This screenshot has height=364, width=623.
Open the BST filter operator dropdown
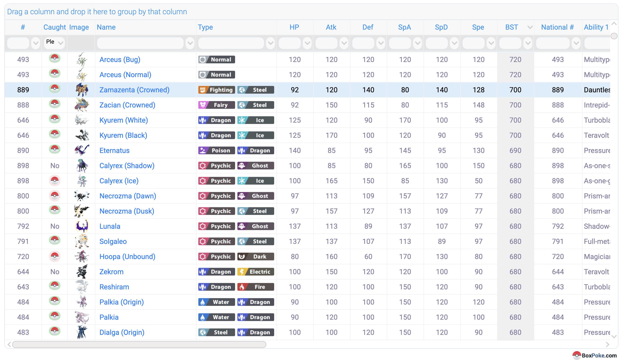coord(528,43)
